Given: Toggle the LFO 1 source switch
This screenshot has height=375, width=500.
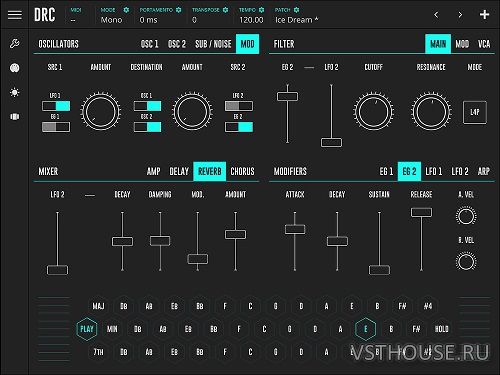Looking at the screenshot, I should point(56,106).
